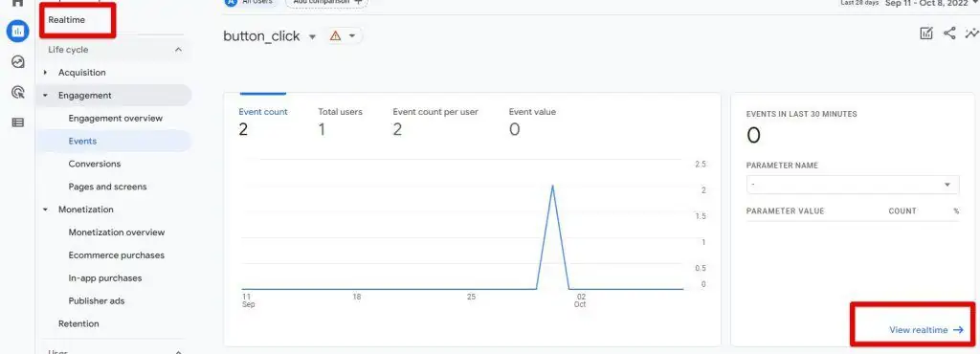
Task: Open Ecommerce purchases report
Action: 116,254
